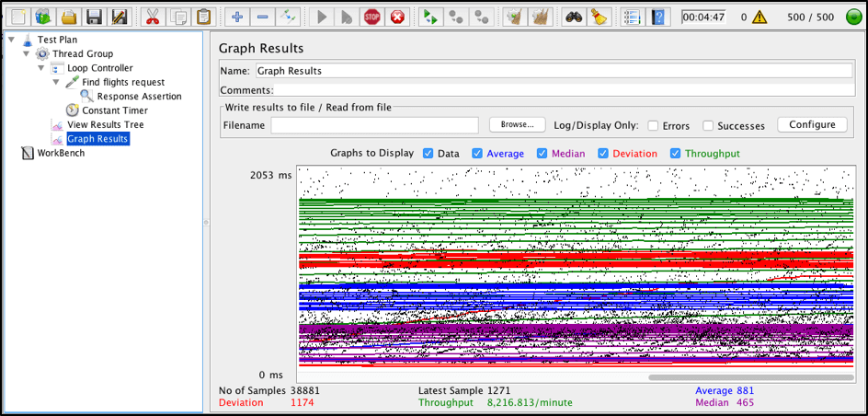Click the graph's horizontal scrollbar
This screenshot has height=416, width=868.
749,376
